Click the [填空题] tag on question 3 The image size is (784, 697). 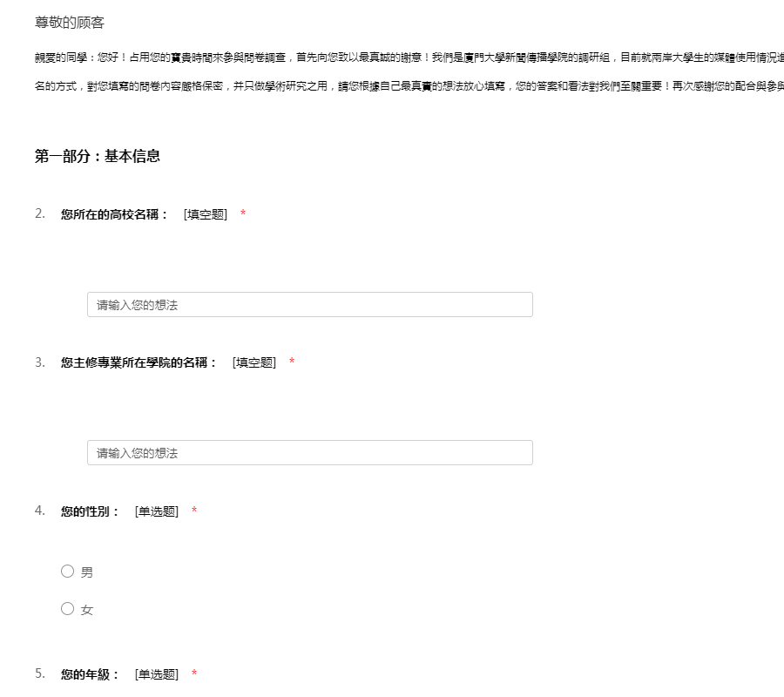point(254,362)
